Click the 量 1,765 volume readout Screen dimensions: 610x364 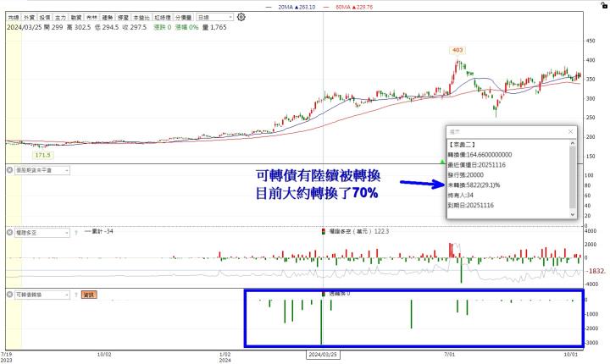pyautogui.click(x=214, y=27)
